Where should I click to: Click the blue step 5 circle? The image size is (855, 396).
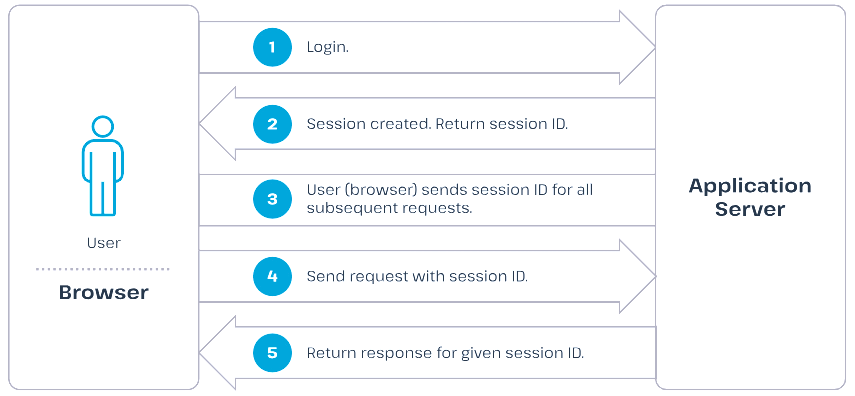tap(273, 353)
